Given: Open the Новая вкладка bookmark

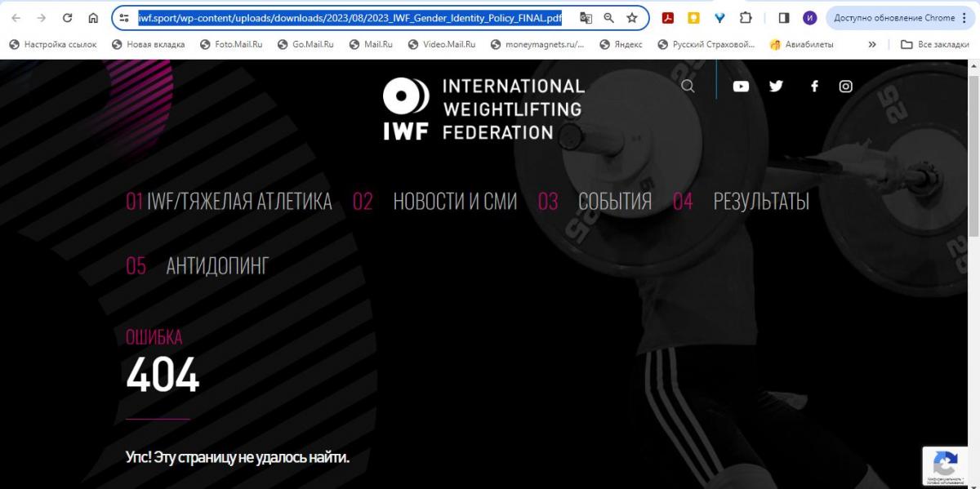Looking at the screenshot, I should [x=148, y=44].
